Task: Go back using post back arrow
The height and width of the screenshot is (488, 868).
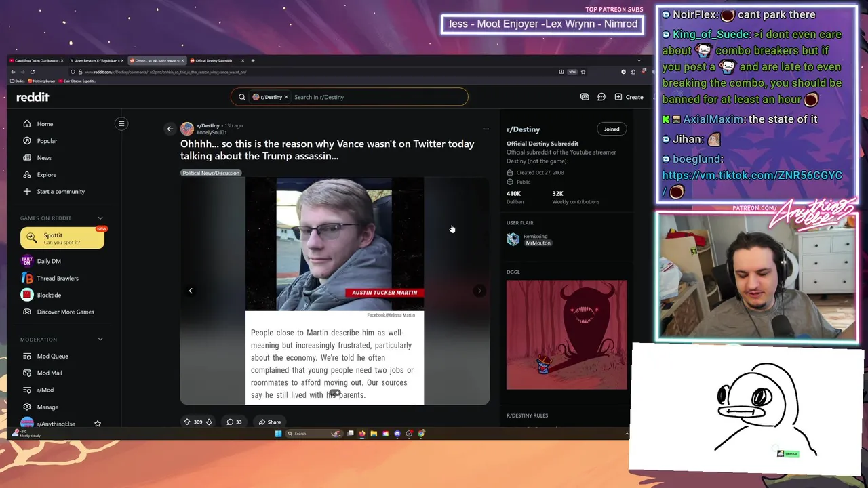Action: click(x=170, y=129)
